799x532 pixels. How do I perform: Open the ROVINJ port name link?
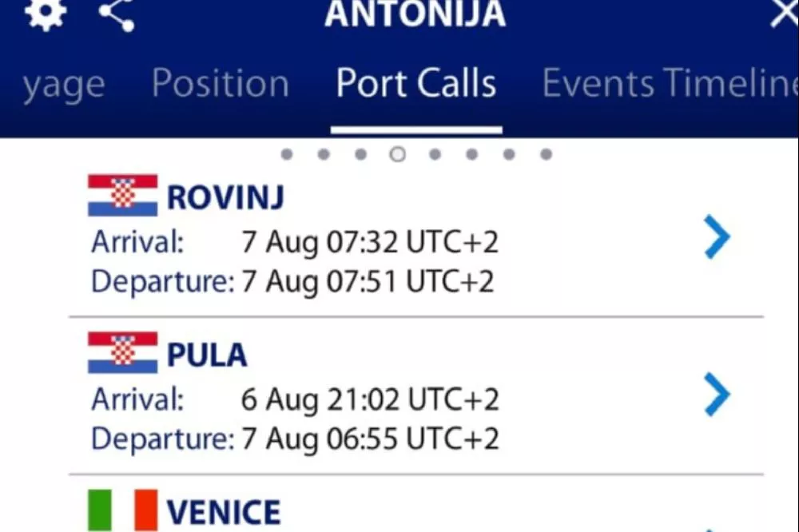click(225, 198)
